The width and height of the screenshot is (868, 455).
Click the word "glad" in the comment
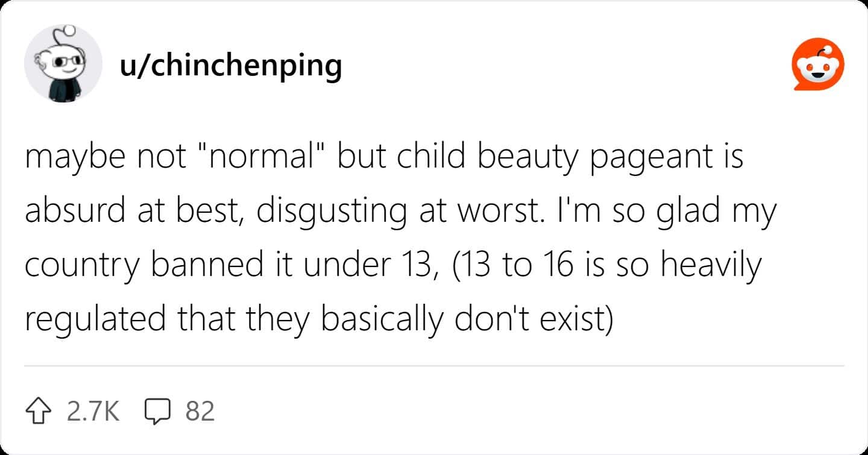coord(685,211)
